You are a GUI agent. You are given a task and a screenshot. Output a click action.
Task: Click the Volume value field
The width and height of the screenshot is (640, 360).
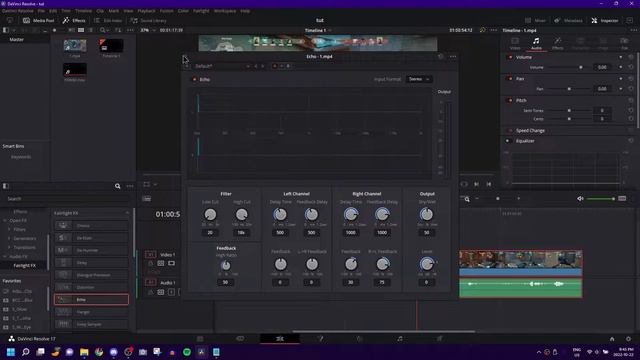point(602,67)
